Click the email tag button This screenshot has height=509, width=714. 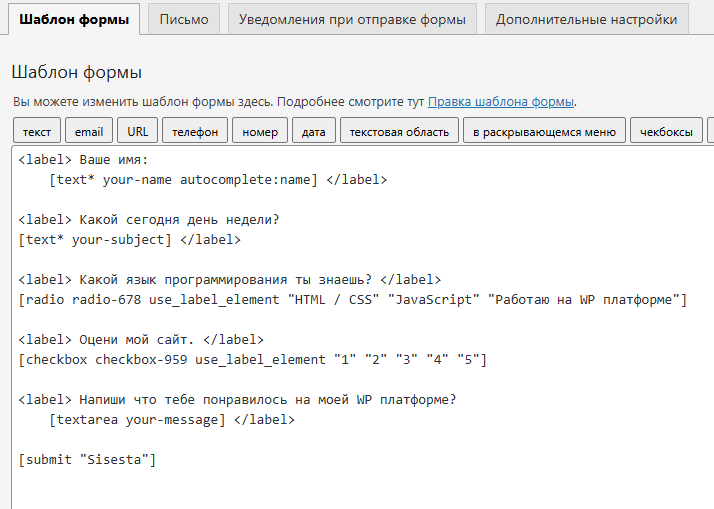coord(89,131)
